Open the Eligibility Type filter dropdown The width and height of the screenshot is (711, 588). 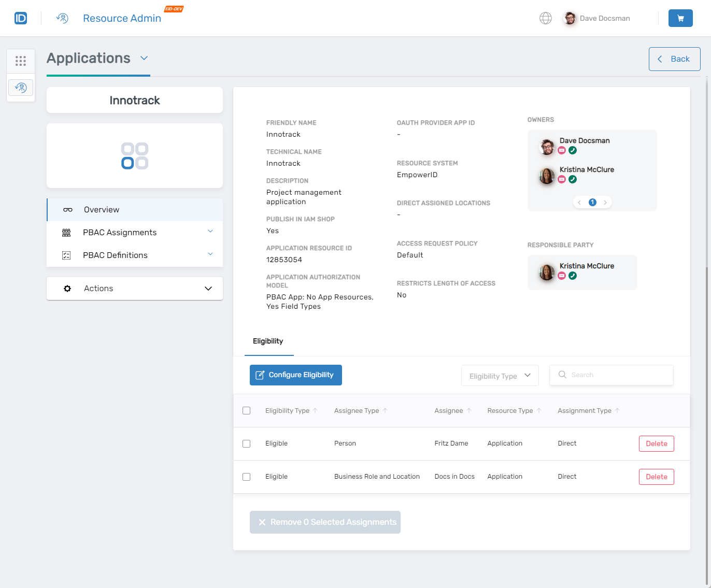[x=499, y=375]
